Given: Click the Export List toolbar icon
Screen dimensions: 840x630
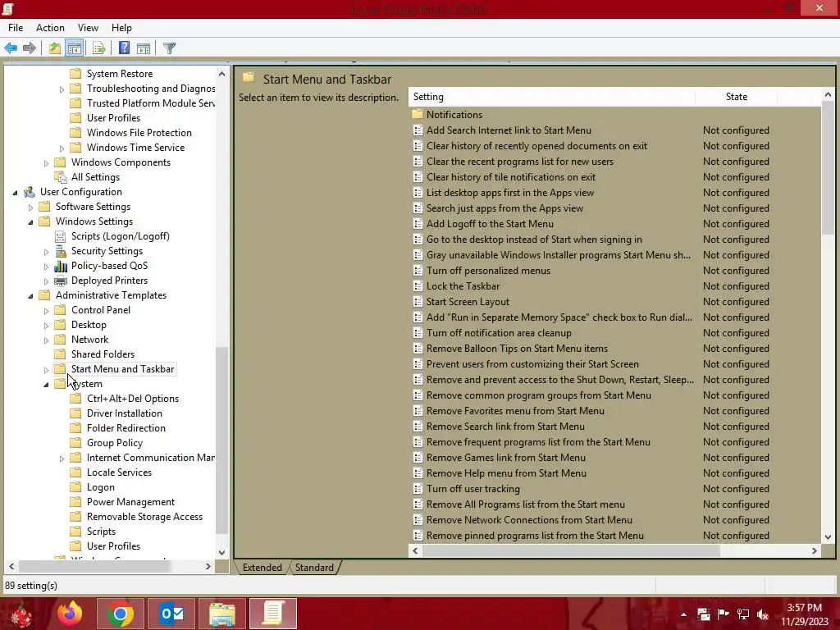Looking at the screenshot, I should click(x=99, y=48).
